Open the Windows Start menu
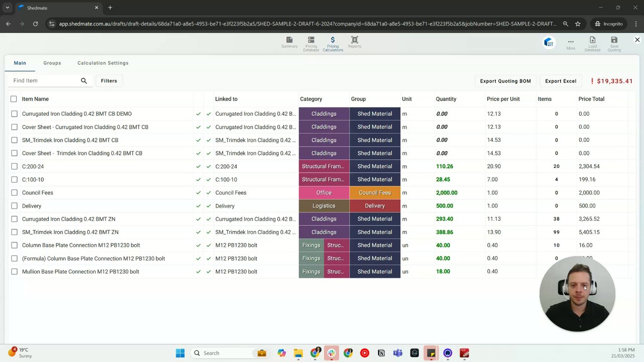644x362 pixels. pyautogui.click(x=180, y=353)
